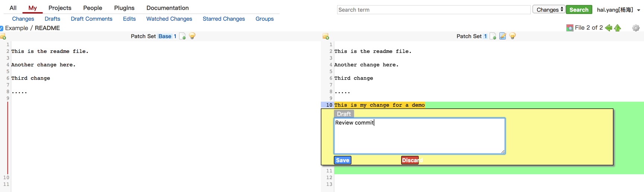644x192 pixels.
Task: Click the lightbulb blame icon on the left pane
Action: pos(192,36)
